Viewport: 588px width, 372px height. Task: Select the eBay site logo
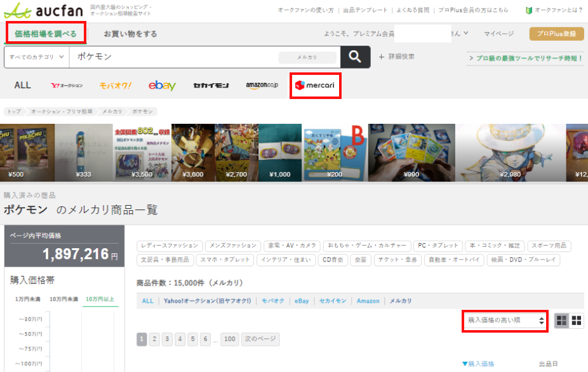click(x=162, y=86)
